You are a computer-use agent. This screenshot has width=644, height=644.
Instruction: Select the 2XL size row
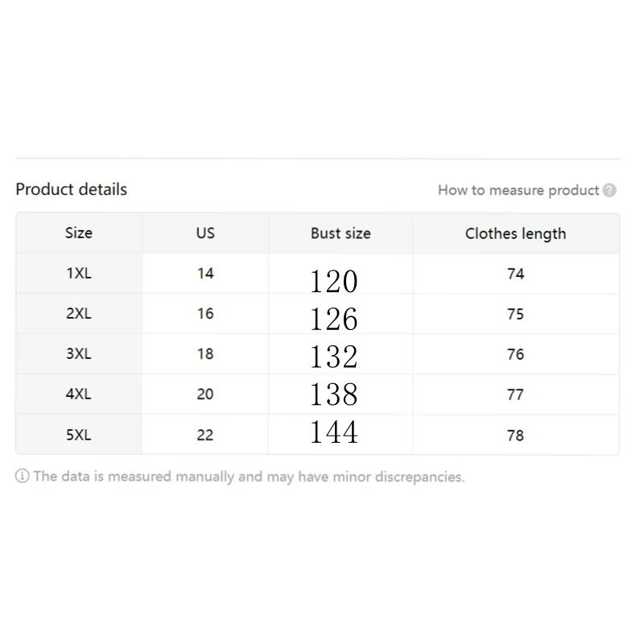coord(79,313)
